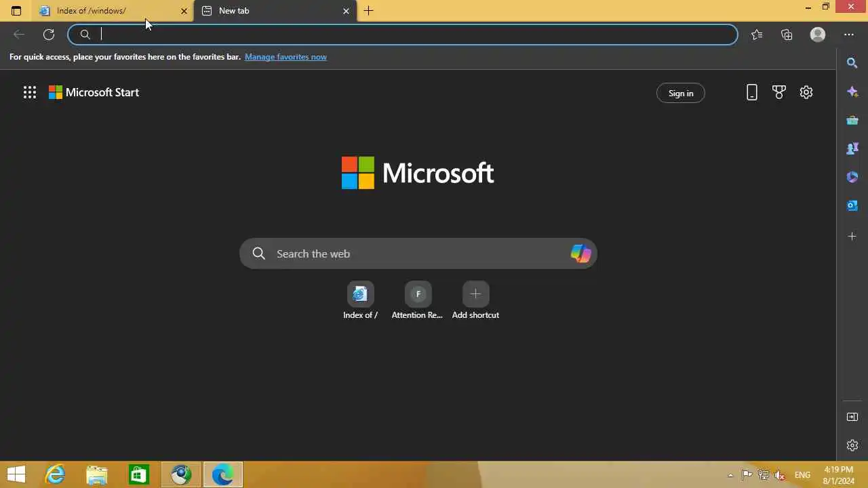
Task: Open the Favorites star icon
Action: [757, 35]
